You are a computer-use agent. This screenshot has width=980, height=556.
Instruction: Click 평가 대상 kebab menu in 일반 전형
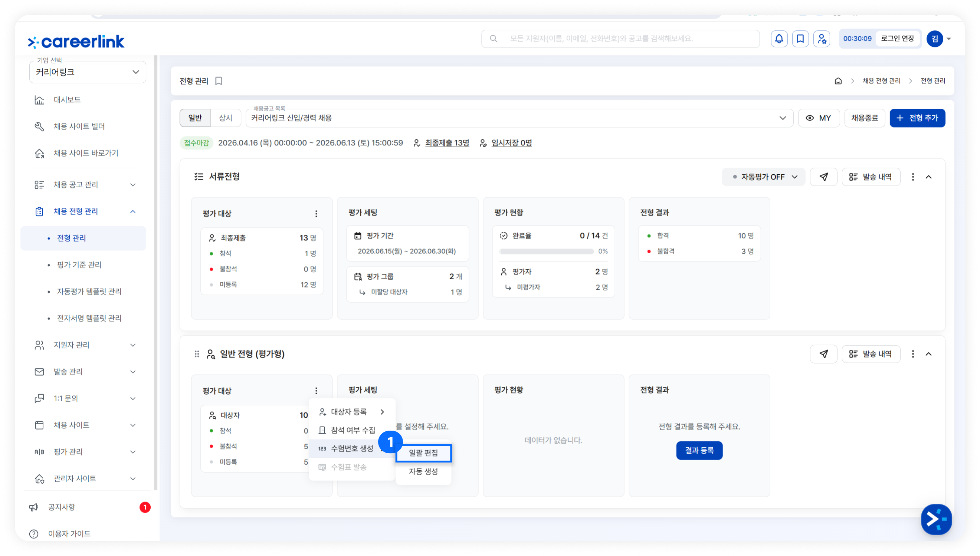(316, 391)
